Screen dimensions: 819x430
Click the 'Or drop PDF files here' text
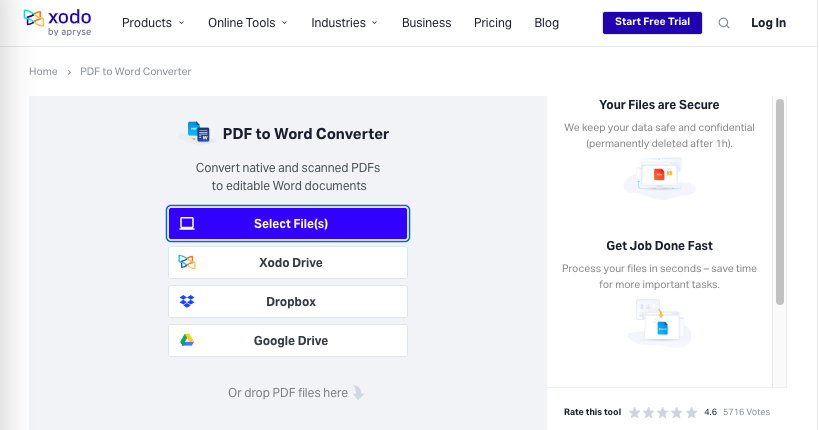point(288,393)
